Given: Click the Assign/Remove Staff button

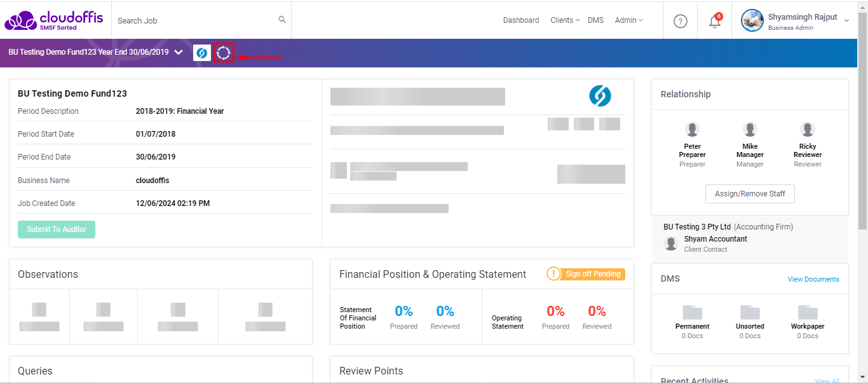Looking at the screenshot, I should pyautogui.click(x=750, y=194).
